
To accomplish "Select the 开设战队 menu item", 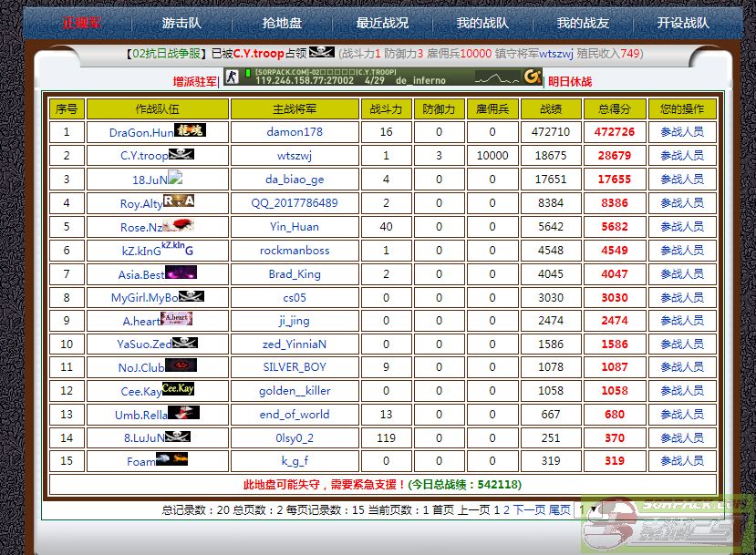I will pos(682,23).
